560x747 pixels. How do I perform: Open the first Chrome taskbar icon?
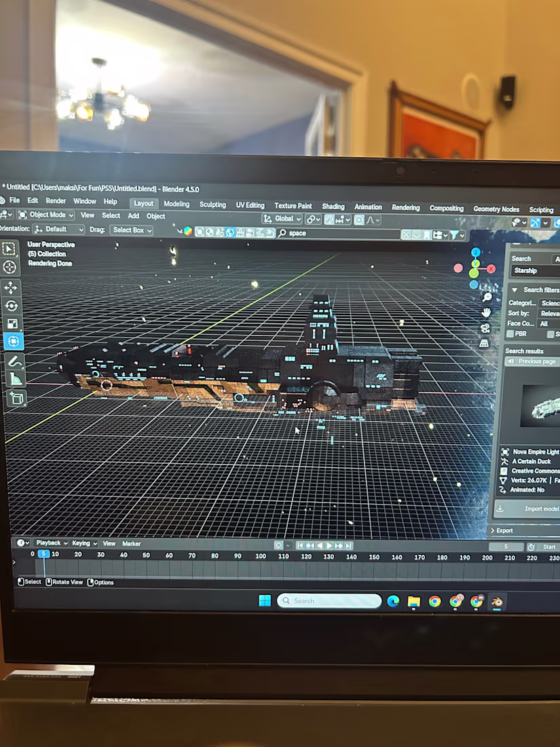pyautogui.click(x=434, y=602)
